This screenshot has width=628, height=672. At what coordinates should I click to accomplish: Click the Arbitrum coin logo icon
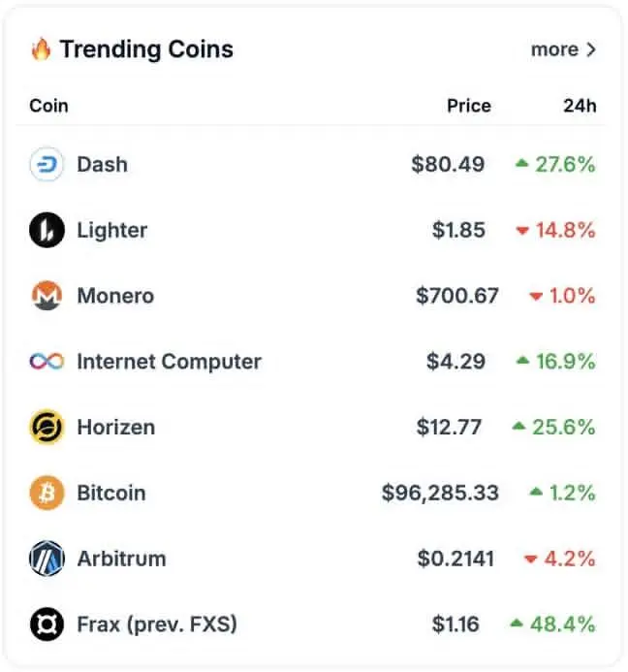47,559
